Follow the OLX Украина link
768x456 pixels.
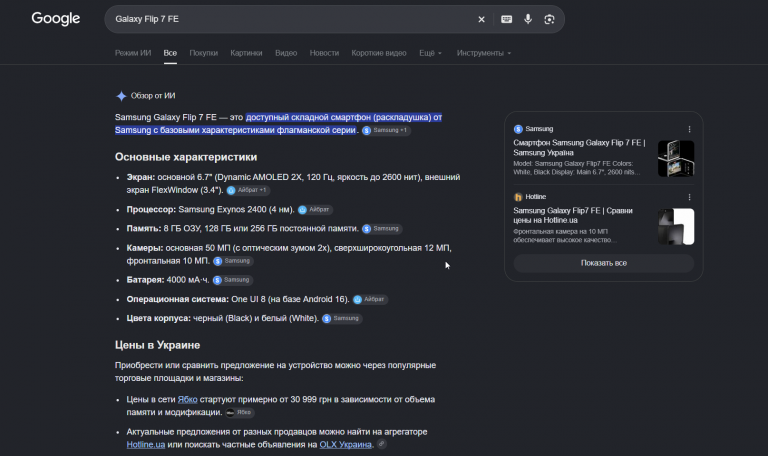pyautogui.click(x=345, y=445)
